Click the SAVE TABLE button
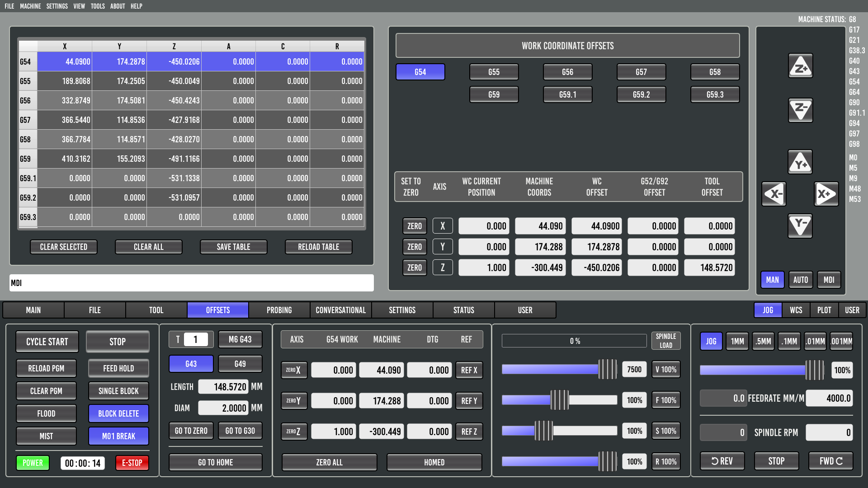Screen dimensions: 868x488 (233, 247)
